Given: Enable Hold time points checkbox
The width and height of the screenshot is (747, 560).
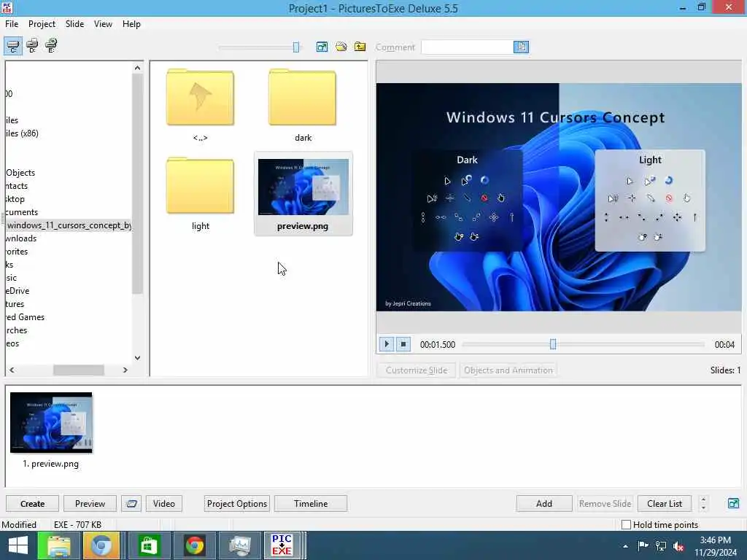Looking at the screenshot, I should pyautogui.click(x=627, y=524).
